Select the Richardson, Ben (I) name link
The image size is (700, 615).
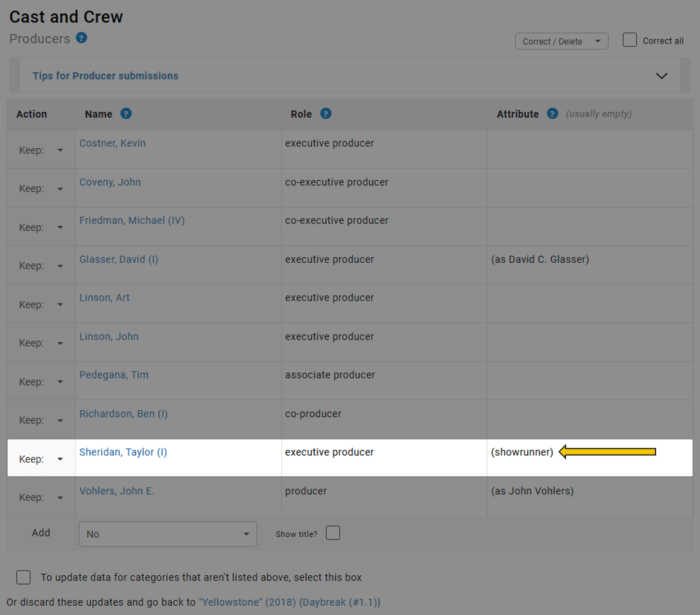point(123,414)
